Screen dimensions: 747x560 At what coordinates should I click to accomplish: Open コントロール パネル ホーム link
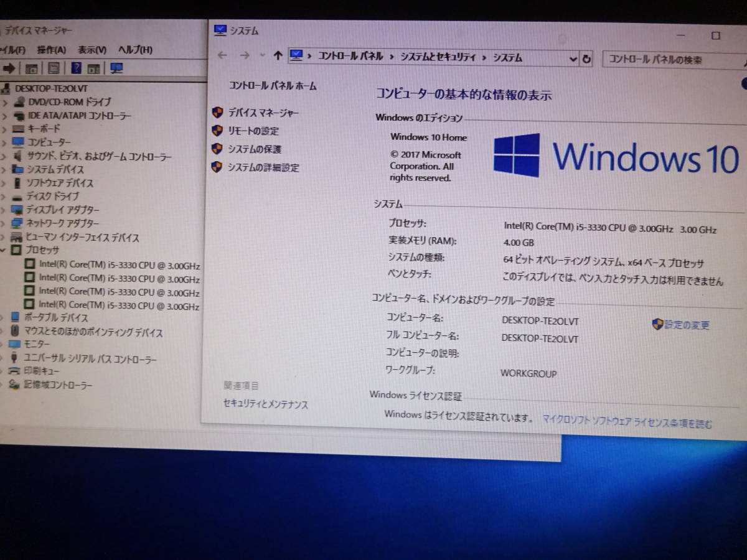[x=273, y=86]
